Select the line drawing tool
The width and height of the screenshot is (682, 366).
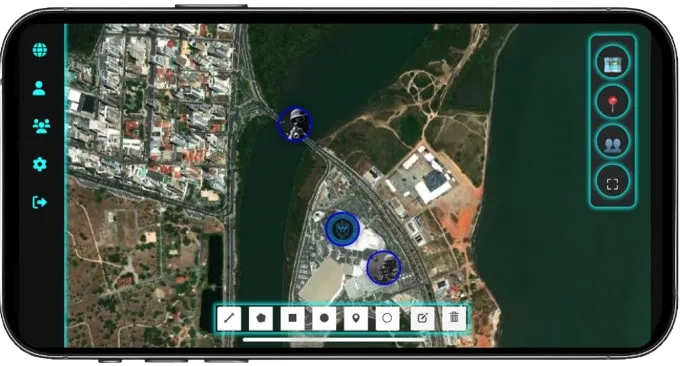pos(229,318)
